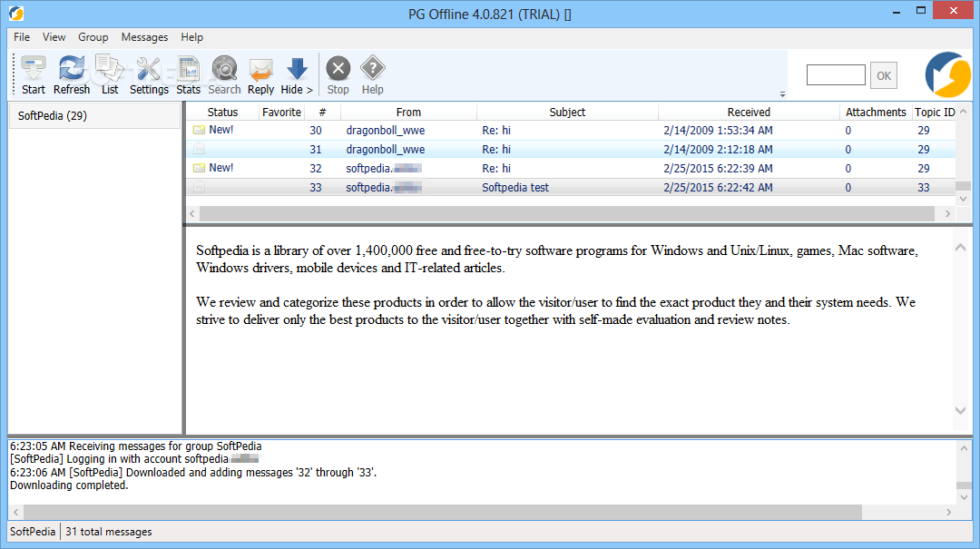Click '31 total messages' in status bar
Viewport: 980px width, 549px height.
tap(109, 532)
